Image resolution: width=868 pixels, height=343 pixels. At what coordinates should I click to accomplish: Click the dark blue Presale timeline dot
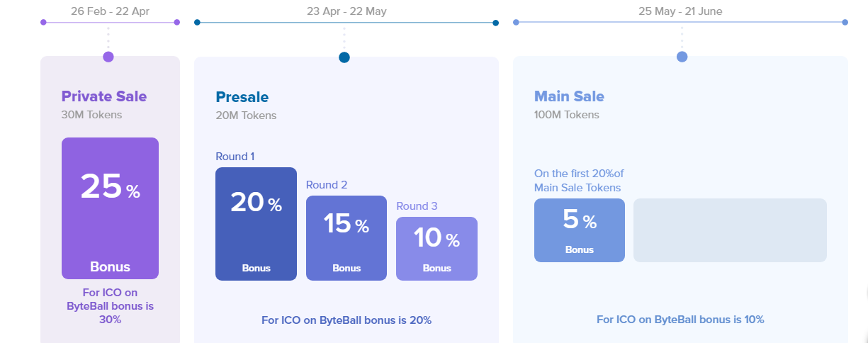coord(344,57)
